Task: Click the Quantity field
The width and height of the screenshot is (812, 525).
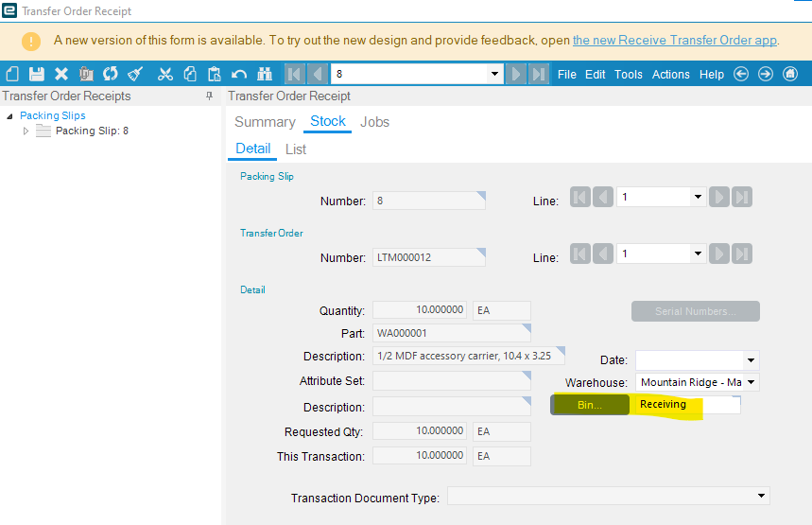Action: pyautogui.click(x=420, y=310)
